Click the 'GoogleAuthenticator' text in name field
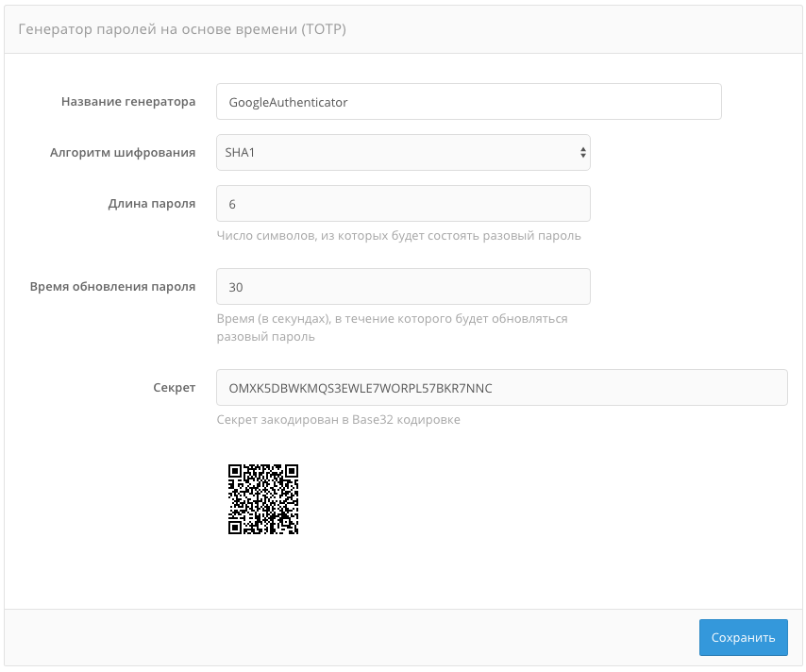 [289, 102]
